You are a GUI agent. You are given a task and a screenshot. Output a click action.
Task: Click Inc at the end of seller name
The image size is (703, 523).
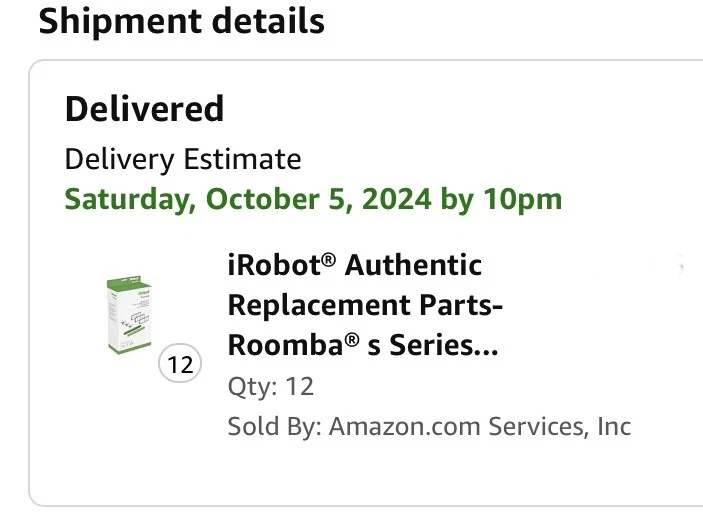coord(613,427)
